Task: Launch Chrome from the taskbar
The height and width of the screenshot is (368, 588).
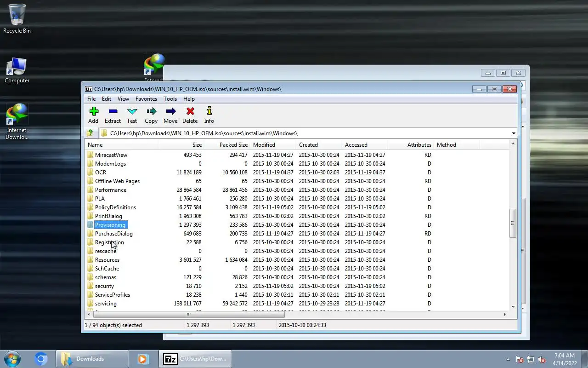Action: point(41,359)
